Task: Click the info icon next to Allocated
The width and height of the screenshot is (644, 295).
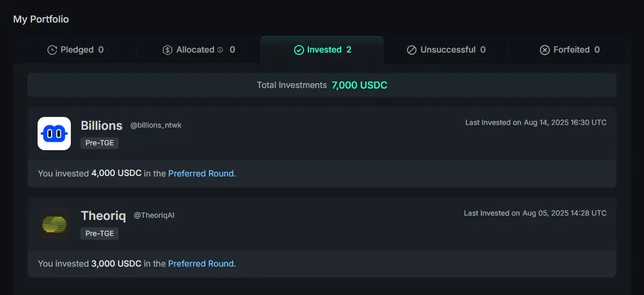Action: [x=220, y=50]
